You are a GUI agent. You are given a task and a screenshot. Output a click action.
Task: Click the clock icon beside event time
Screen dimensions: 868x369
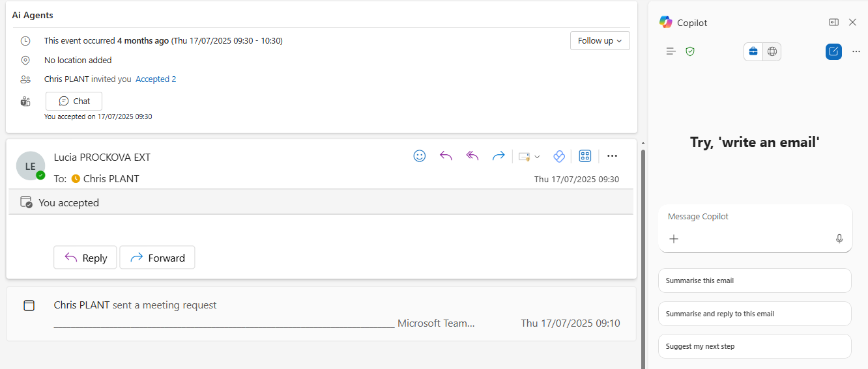[25, 40]
